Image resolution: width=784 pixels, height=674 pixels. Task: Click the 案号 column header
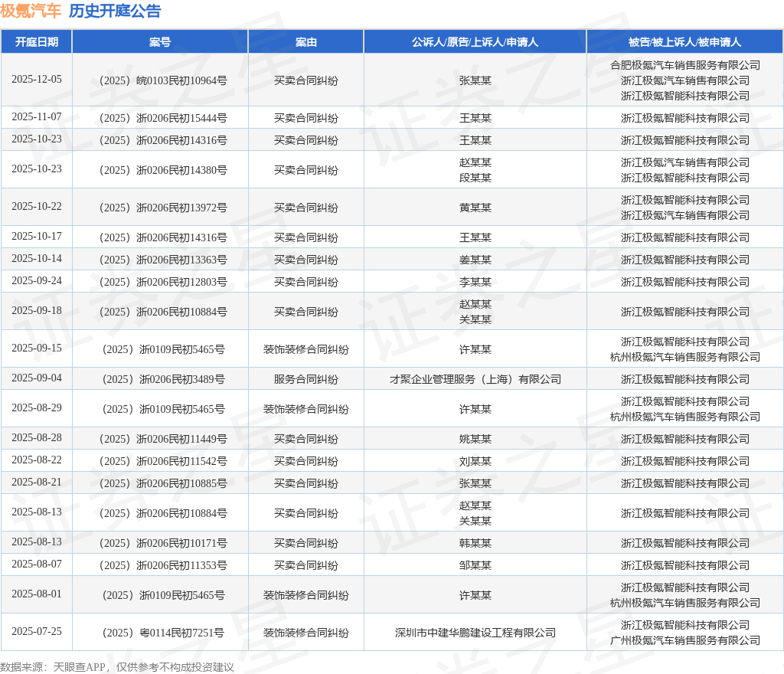coord(160,42)
